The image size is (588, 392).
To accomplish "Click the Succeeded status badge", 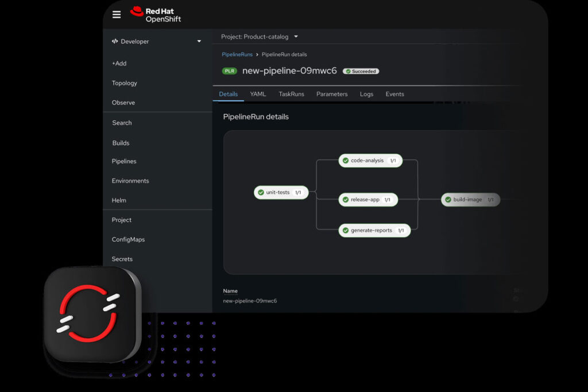I will (x=361, y=71).
